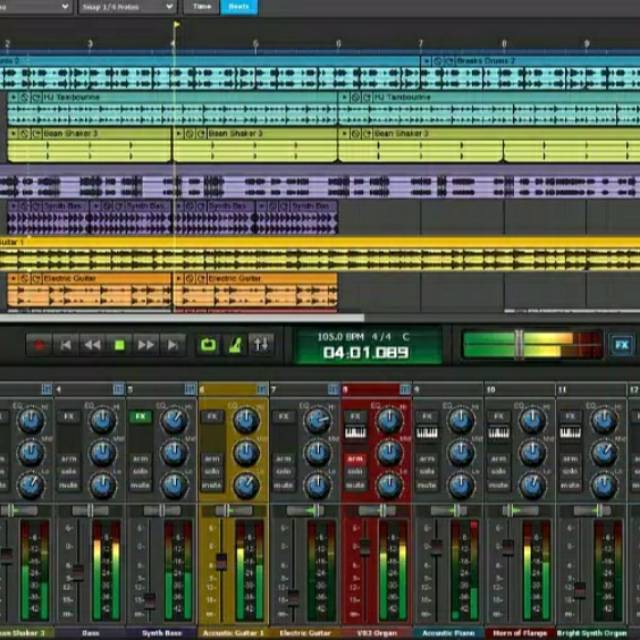Click the up-down arrows icon in transport

[x=261, y=345]
